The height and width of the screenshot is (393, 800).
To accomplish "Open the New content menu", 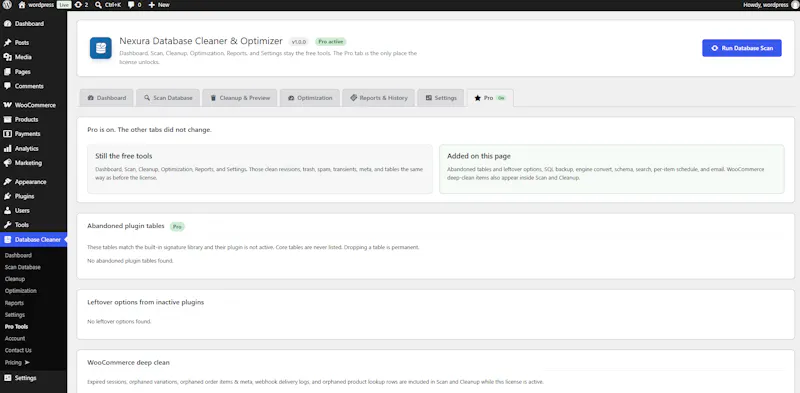I will [x=159, y=5].
